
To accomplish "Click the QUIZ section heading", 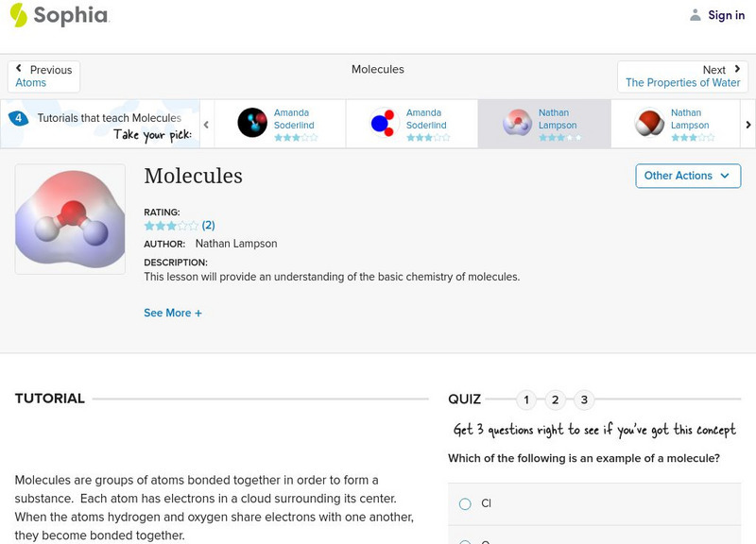I will (465, 399).
